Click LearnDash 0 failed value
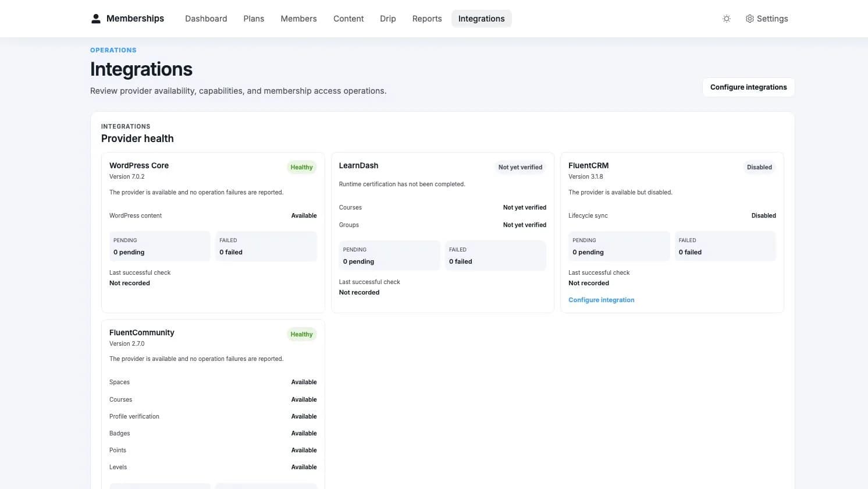The height and width of the screenshot is (489, 868). (x=461, y=261)
